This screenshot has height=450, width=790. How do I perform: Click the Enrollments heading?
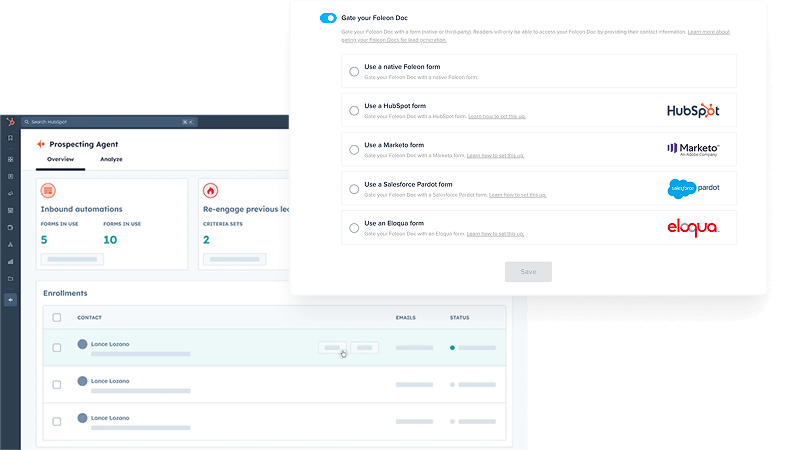coord(65,293)
